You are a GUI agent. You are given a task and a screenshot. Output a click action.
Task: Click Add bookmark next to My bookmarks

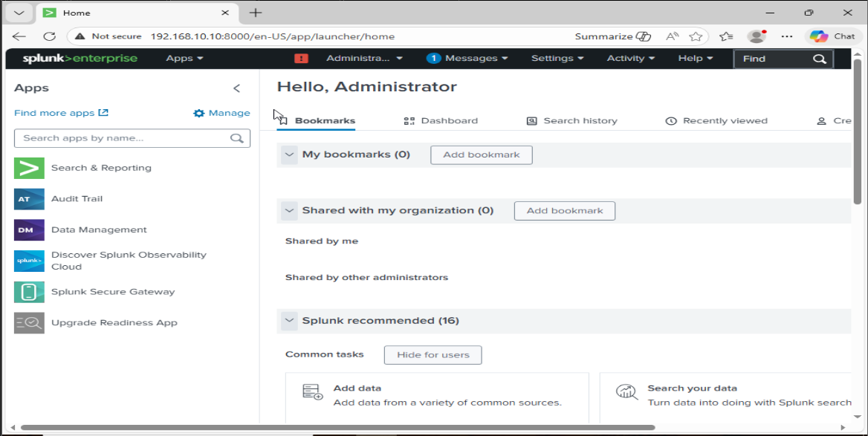click(x=481, y=154)
